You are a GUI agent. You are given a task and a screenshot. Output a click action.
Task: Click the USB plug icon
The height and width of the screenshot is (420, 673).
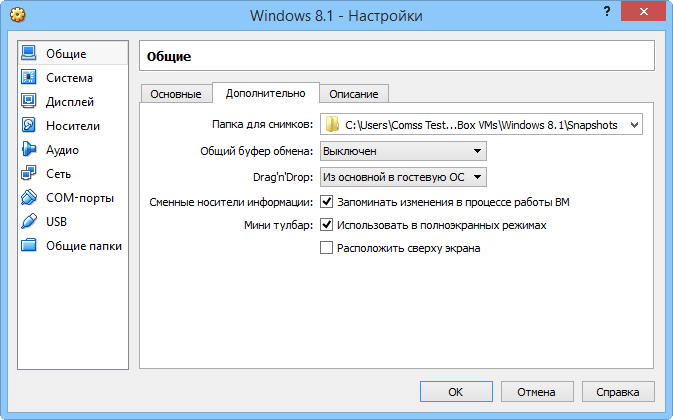(x=29, y=221)
